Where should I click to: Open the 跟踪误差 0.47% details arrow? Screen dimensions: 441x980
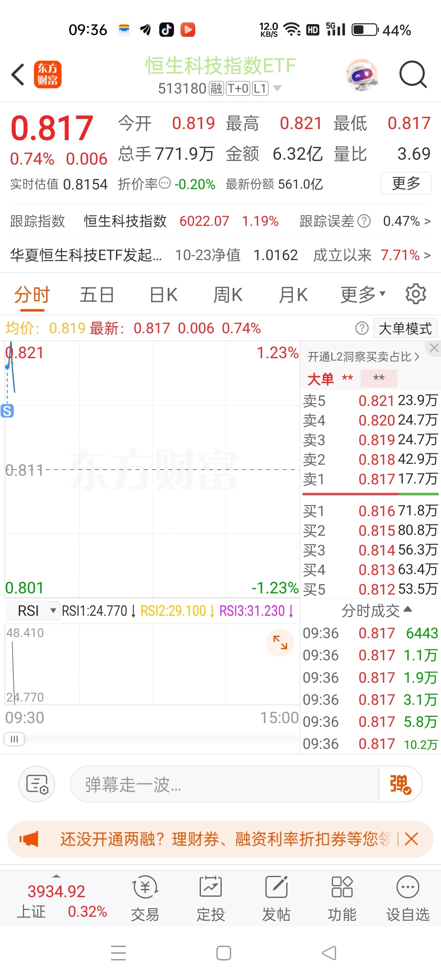point(428,222)
